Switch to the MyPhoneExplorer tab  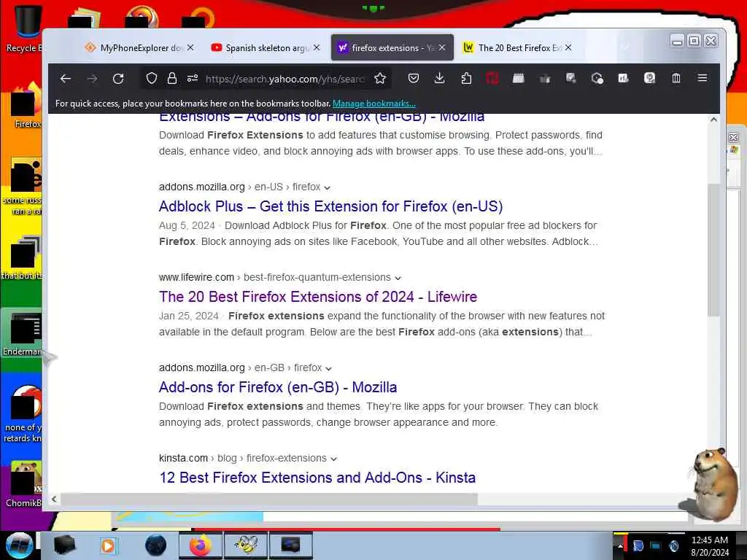pos(141,47)
